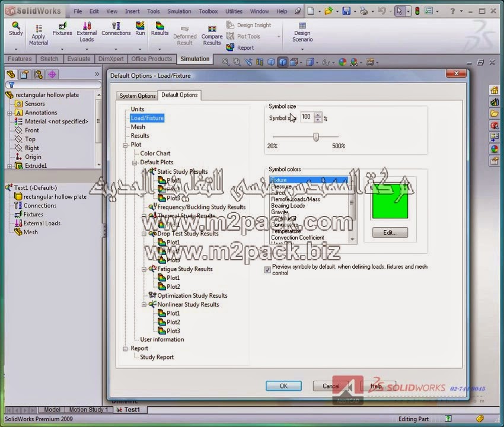Select User information in options tree
The width and height of the screenshot is (504, 427).
[162, 340]
